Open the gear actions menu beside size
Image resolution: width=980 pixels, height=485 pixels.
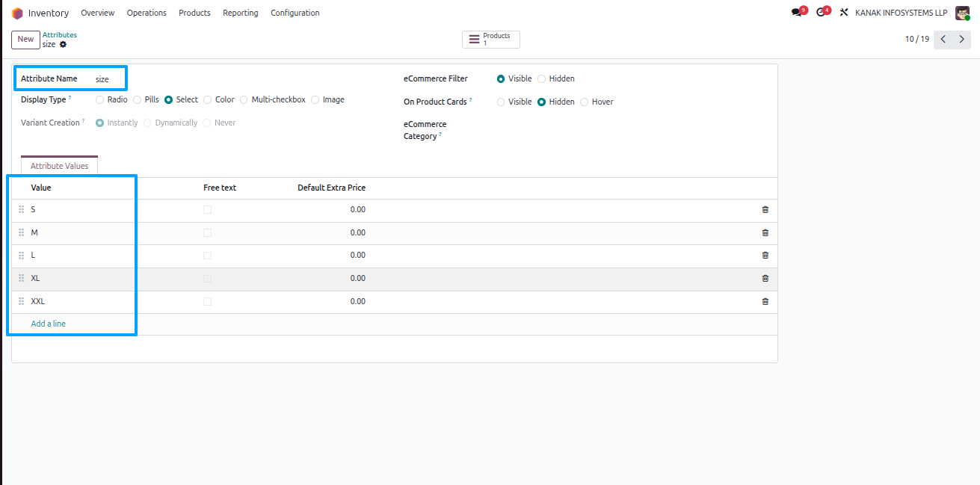pyautogui.click(x=63, y=44)
